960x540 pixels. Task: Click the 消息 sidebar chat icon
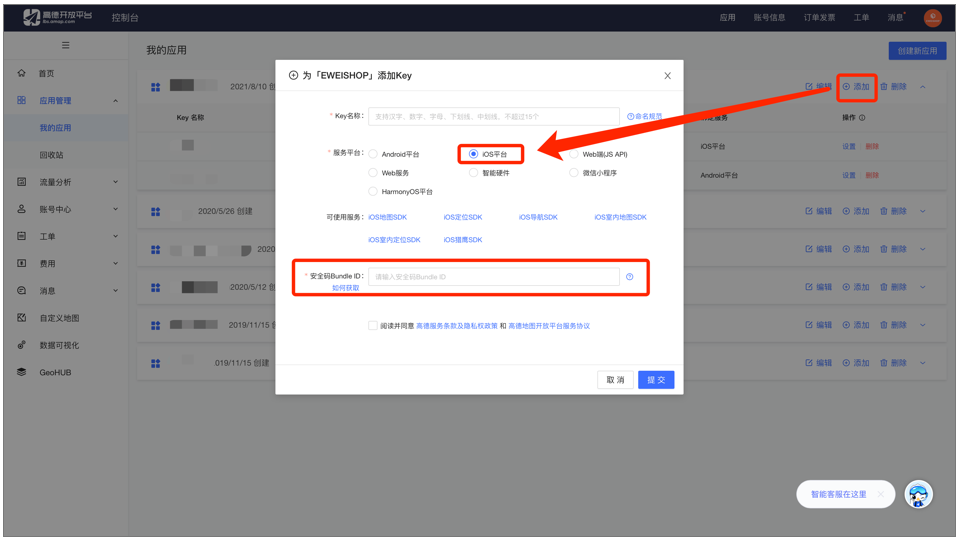click(x=21, y=290)
